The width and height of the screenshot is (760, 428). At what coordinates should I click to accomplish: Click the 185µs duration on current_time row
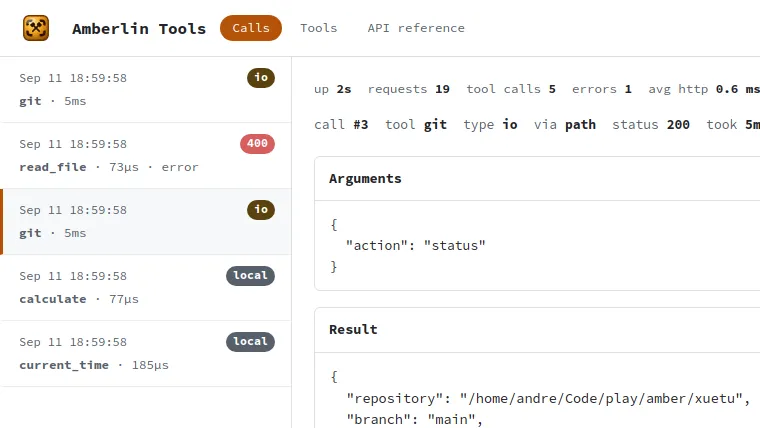pos(150,365)
